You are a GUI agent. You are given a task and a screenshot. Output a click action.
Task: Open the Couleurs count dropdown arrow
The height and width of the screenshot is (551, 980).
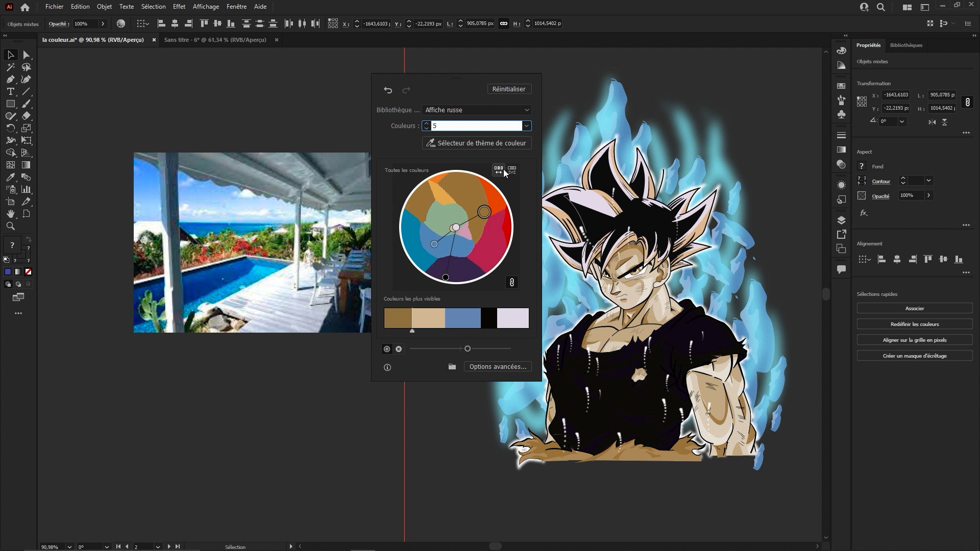(x=526, y=126)
